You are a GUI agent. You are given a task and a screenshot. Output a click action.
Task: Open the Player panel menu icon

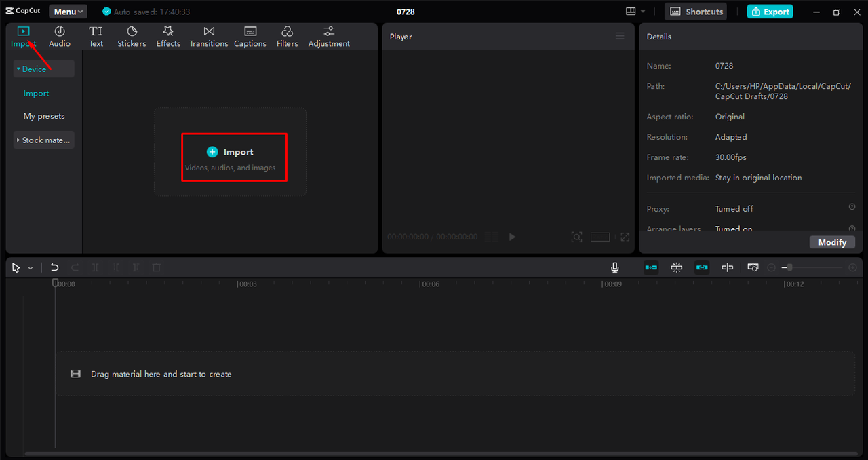coord(620,36)
